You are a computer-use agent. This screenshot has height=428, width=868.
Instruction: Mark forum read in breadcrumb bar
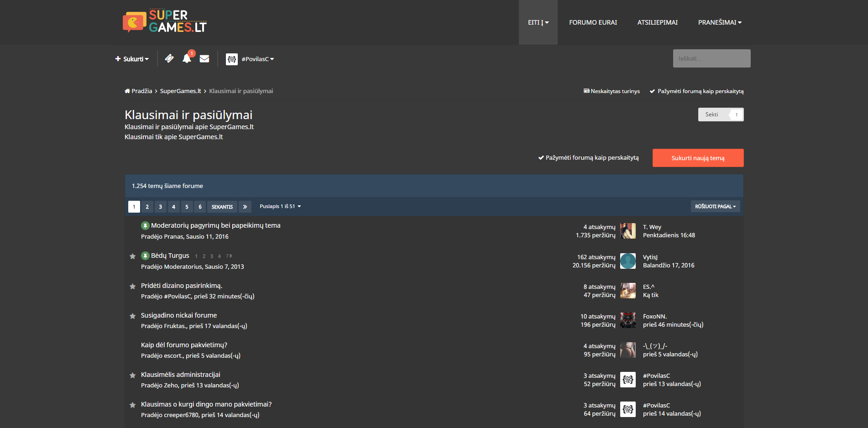[x=696, y=91]
